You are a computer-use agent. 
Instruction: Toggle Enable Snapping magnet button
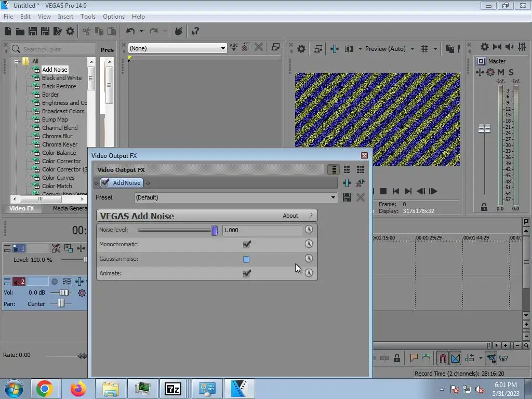point(443,358)
